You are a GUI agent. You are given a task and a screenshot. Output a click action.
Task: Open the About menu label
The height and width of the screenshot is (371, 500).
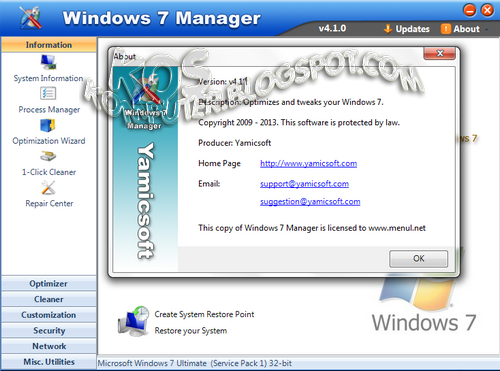point(466,29)
